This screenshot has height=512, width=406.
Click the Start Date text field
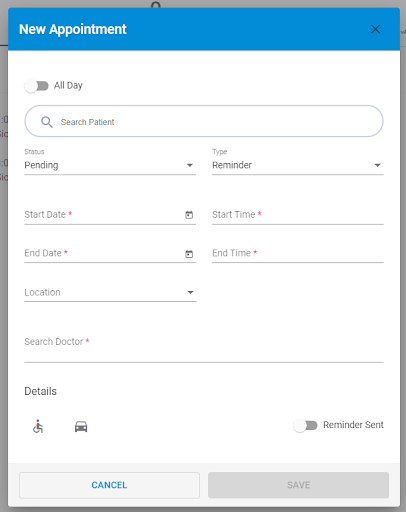tap(103, 215)
